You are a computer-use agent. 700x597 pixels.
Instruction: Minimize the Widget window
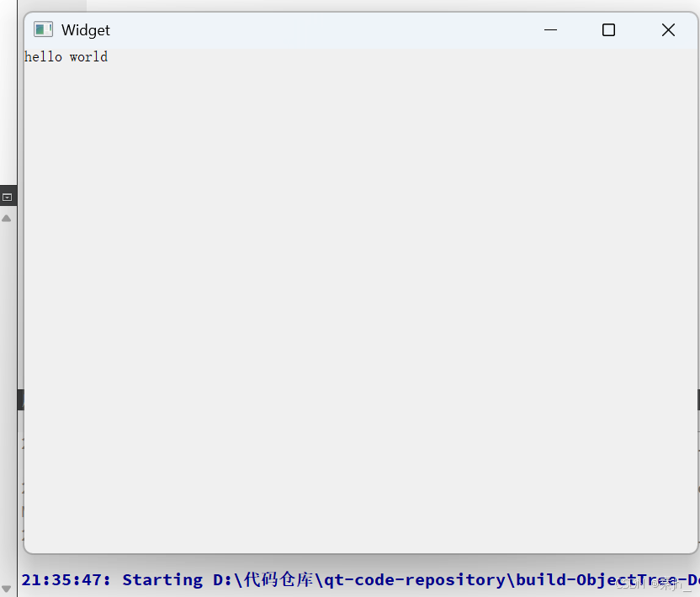pos(550,30)
